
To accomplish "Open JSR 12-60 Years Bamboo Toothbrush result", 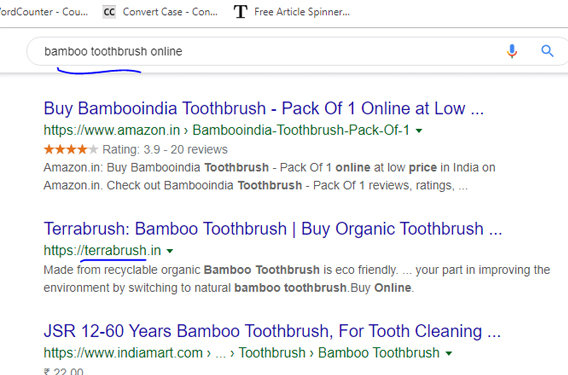I will [272, 331].
